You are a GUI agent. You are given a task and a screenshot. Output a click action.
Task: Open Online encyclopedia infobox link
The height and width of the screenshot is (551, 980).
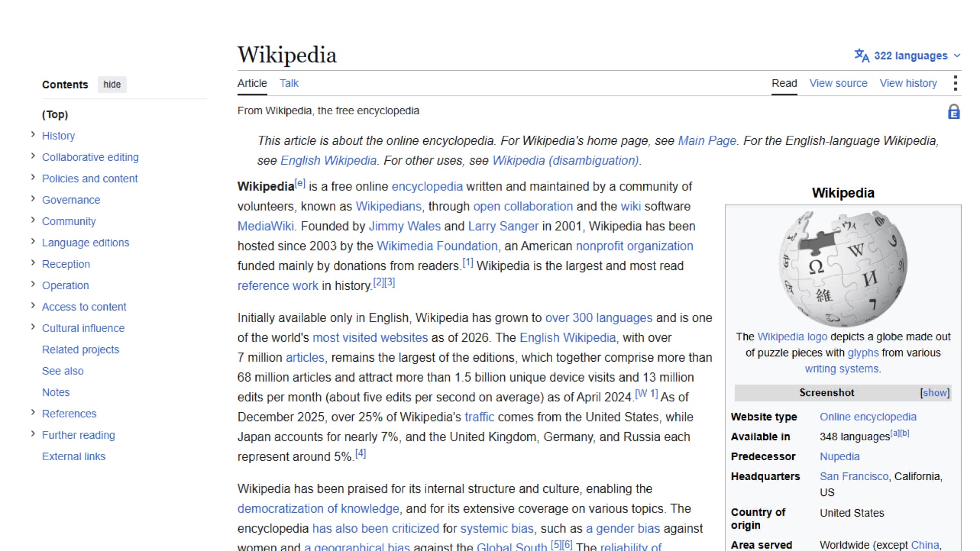pyautogui.click(x=868, y=417)
